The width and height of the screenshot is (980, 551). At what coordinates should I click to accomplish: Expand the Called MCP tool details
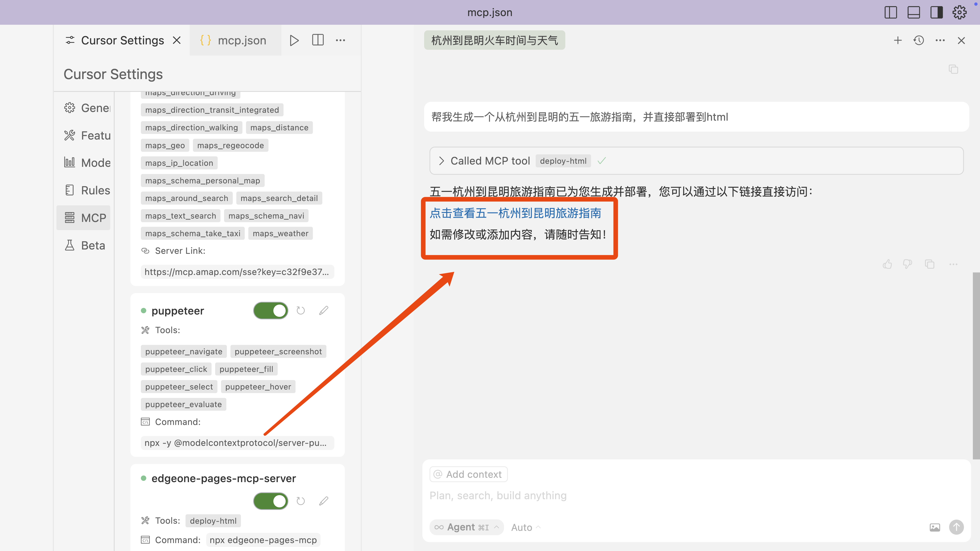tap(441, 161)
